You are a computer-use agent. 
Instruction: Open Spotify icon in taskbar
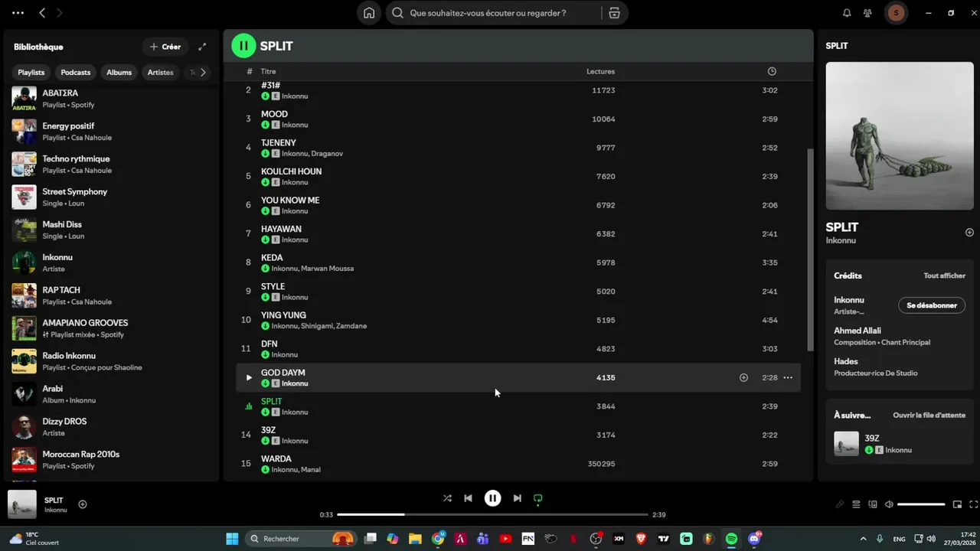(x=731, y=539)
